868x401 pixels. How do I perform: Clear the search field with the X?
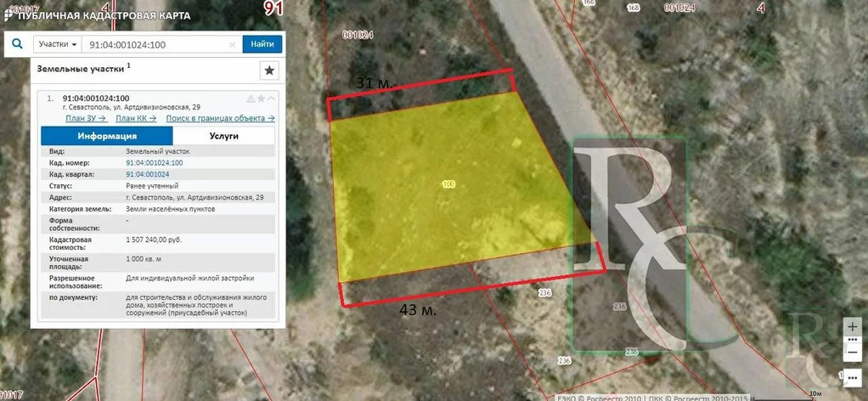(234, 44)
